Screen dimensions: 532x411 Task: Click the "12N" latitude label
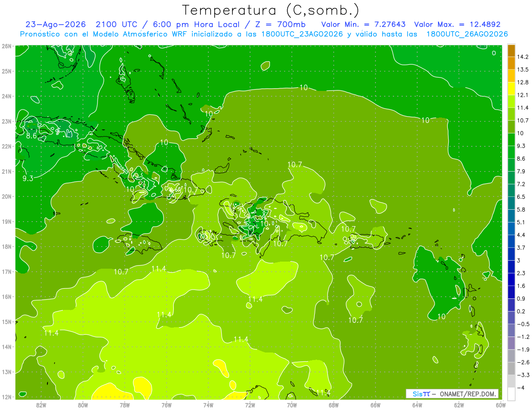[7, 397]
